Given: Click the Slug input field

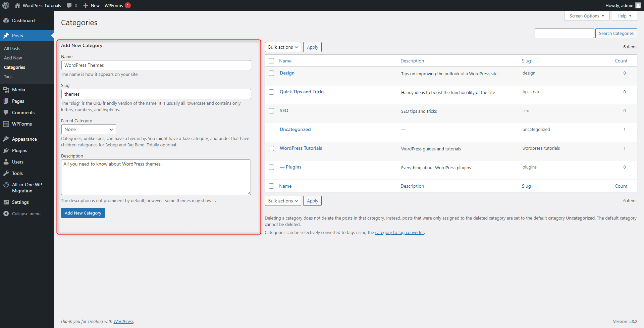Looking at the screenshot, I should [156, 94].
